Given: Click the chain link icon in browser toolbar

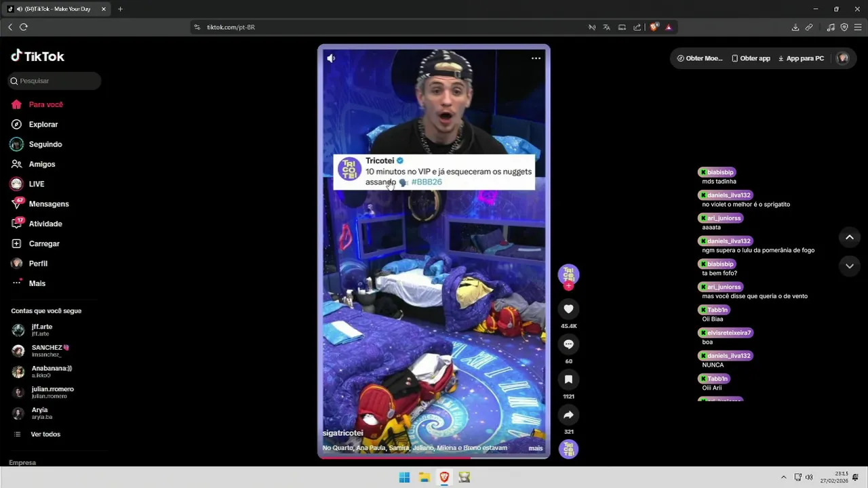Looking at the screenshot, I should (809, 27).
